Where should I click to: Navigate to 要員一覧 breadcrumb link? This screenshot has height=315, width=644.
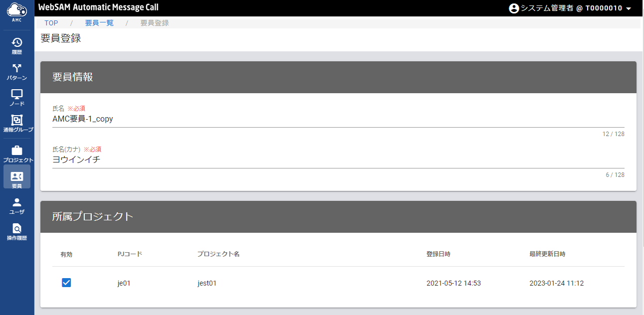point(99,23)
